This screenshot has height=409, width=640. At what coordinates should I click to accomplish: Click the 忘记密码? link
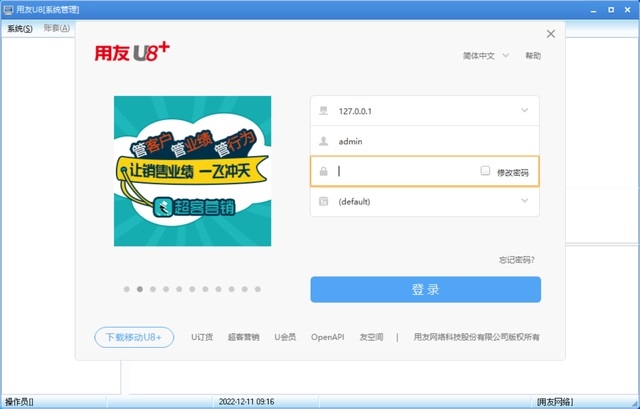pos(517,260)
